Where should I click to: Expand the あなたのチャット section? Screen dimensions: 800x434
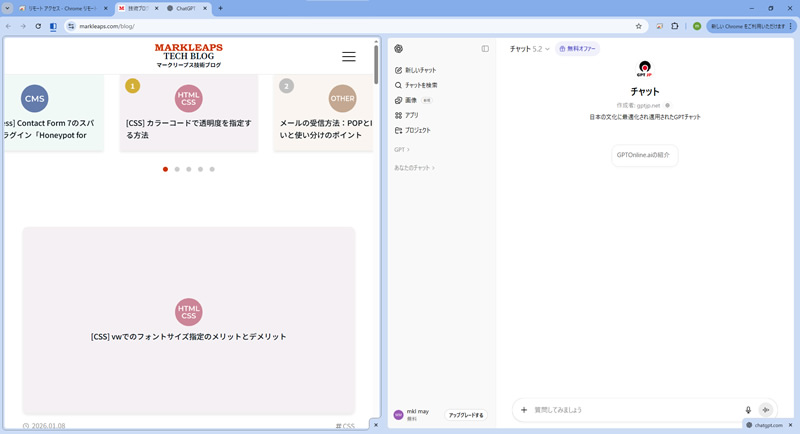coord(415,168)
